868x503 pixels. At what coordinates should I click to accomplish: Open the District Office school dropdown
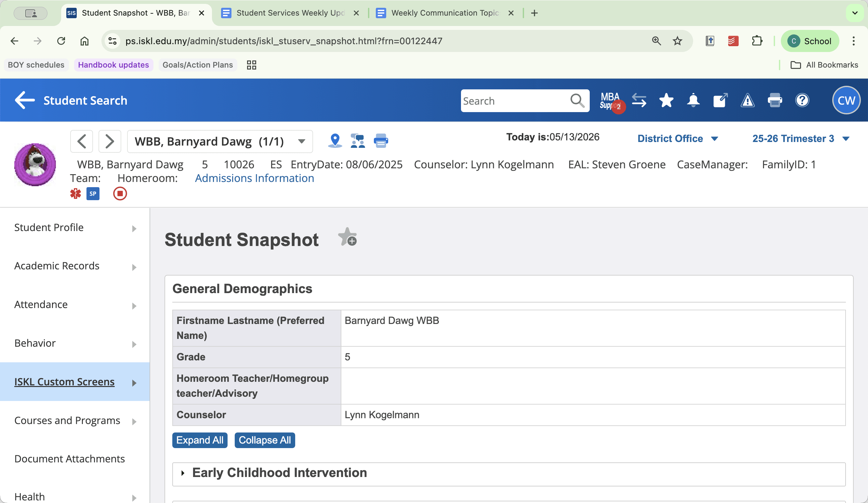677,138
